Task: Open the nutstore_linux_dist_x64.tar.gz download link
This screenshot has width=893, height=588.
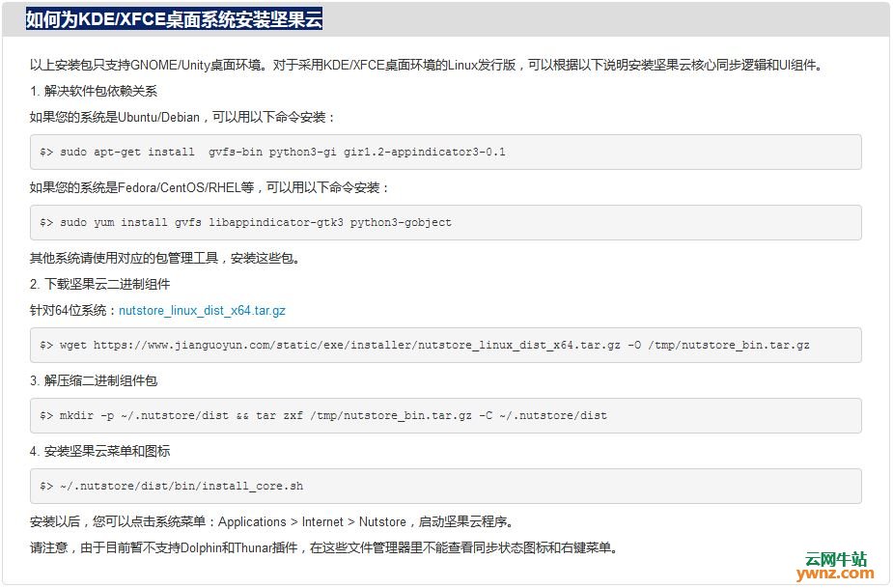Action: coord(202,311)
